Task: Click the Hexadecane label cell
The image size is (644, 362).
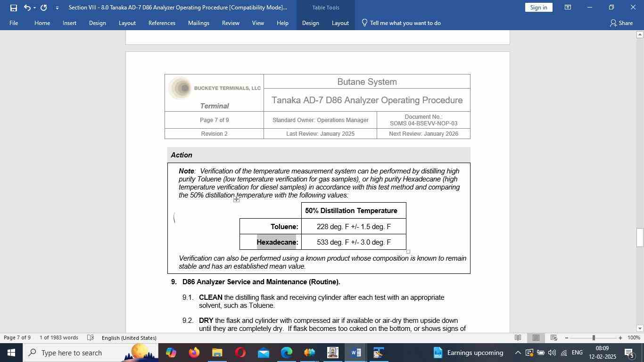Action: [271, 242]
